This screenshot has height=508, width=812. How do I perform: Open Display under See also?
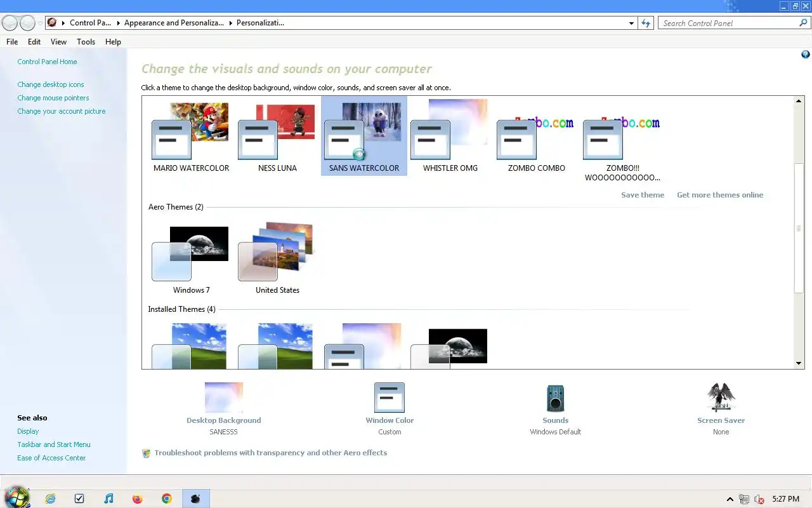(x=28, y=431)
